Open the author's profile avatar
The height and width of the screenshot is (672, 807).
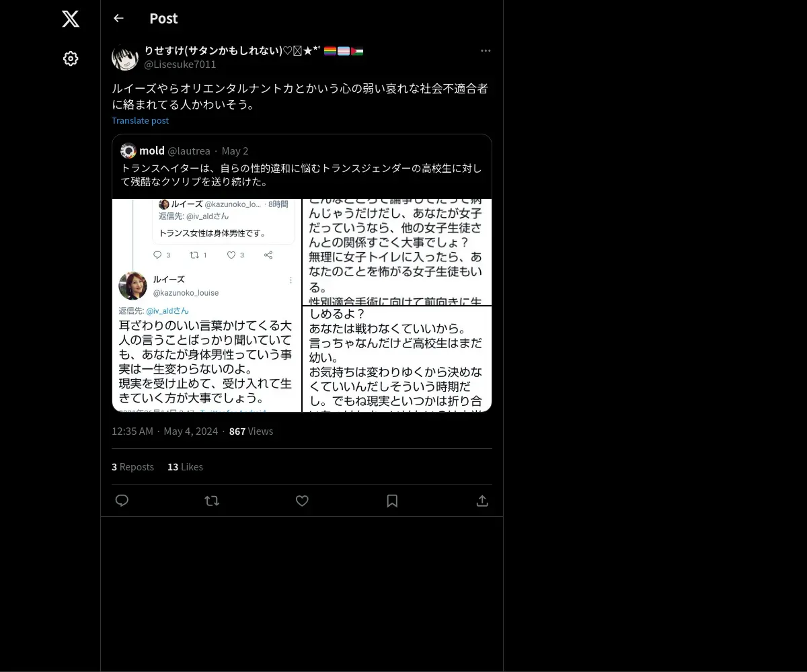pyautogui.click(x=125, y=57)
